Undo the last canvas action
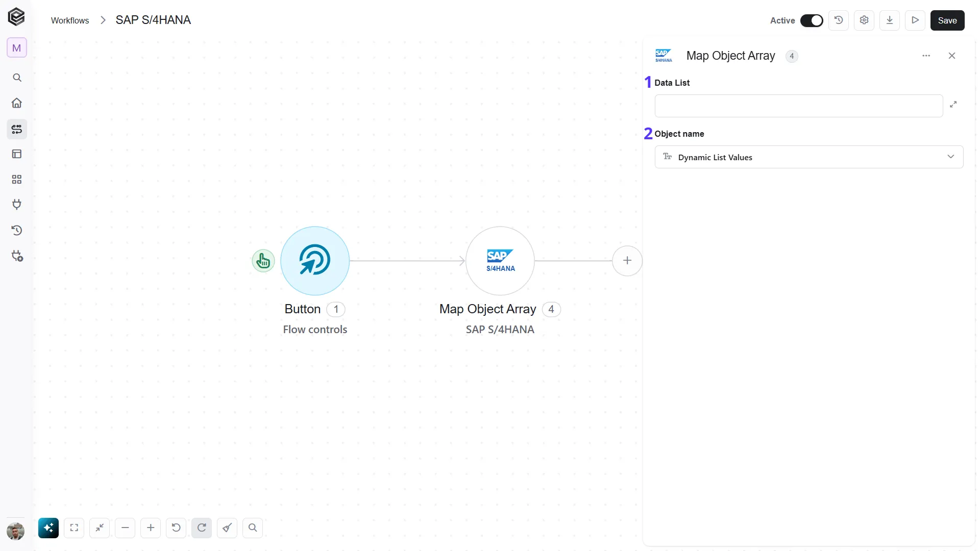Viewport: 980px width, 551px height. [176, 528]
